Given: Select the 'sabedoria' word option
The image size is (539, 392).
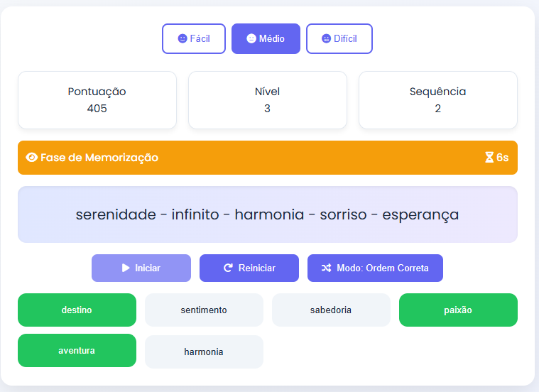Looking at the screenshot, I should pos(331,310).
